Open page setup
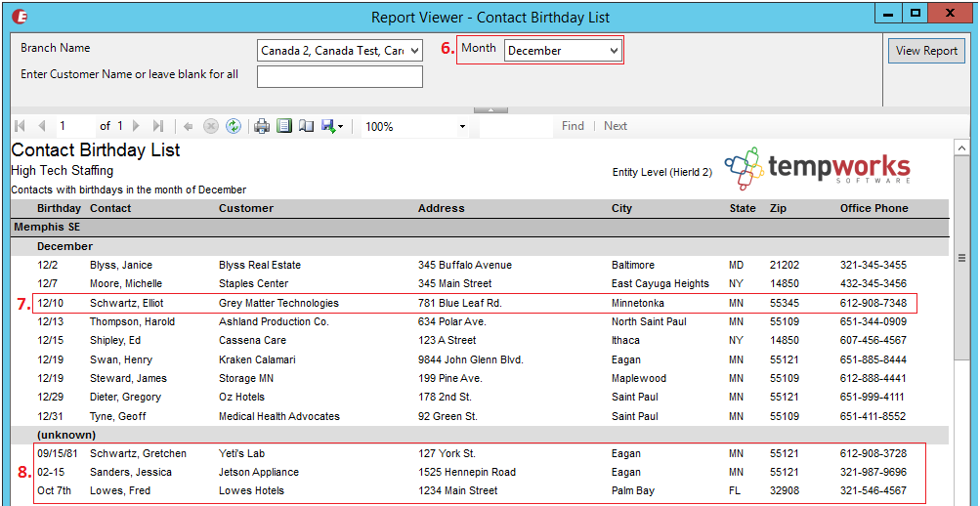This screenshot has height=506, width=980. tap(306, 126)
